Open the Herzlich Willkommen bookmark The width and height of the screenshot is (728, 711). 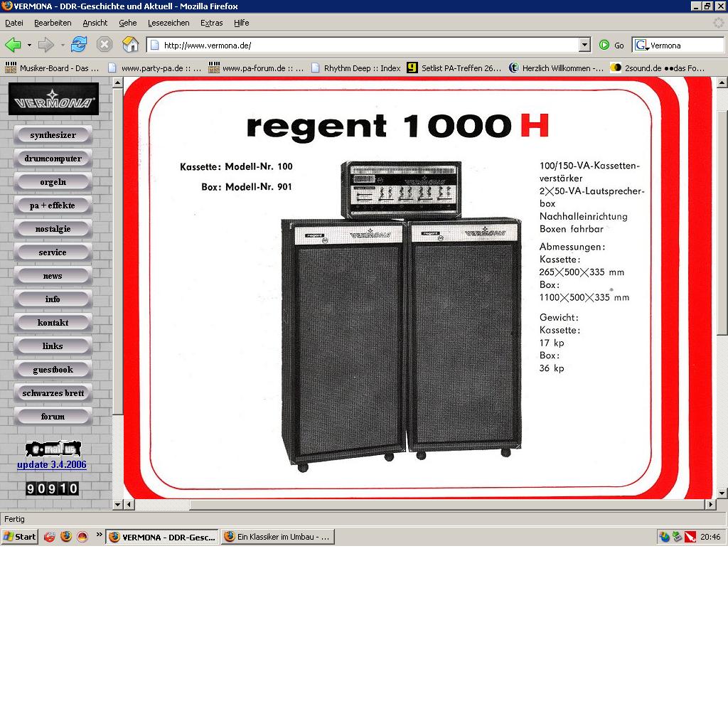tap(556, 68)
